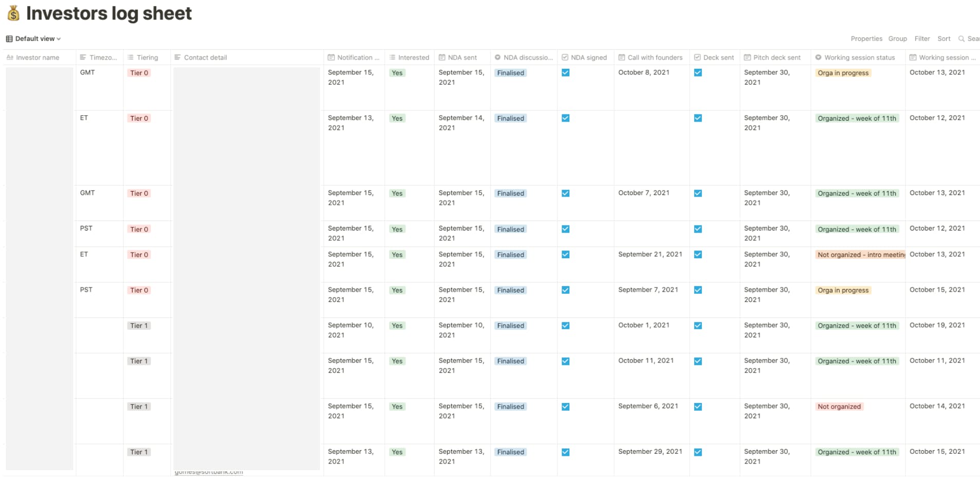Click the Investor name column text icon

(10, 57)
